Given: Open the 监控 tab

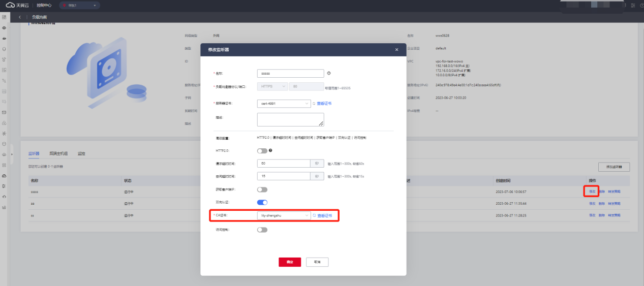Looking at the screenshot, I should coord(81,153).
